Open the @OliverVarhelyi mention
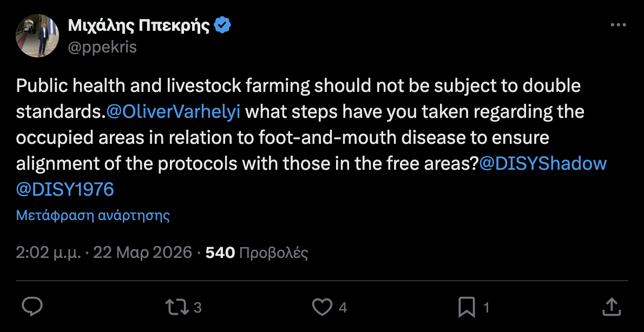Image resolution: width=644 pixels, height=332 pixels. [x=174, y=112]
